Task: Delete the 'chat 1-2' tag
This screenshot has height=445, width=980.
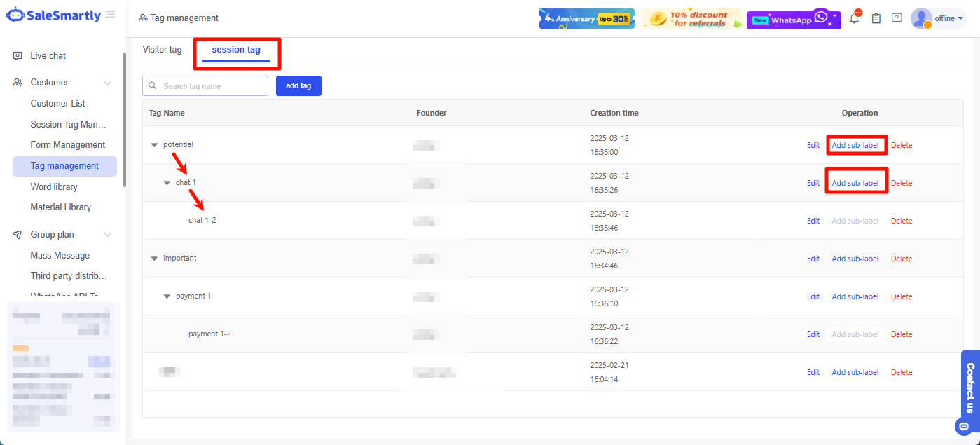Action: point(901,221)
